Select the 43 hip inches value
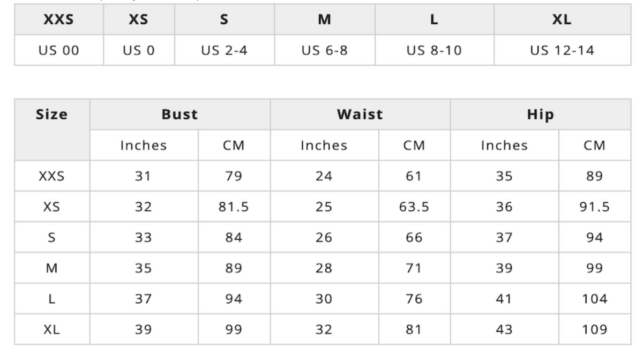The width and height of the screenshot is (643, 364). pos(505,329)
